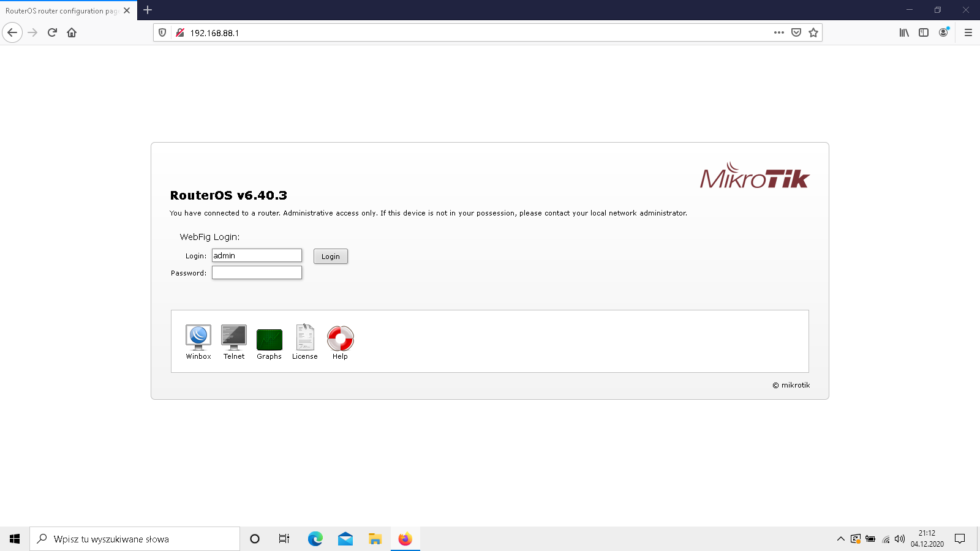Click the MikroTik logo

point(755,176)
